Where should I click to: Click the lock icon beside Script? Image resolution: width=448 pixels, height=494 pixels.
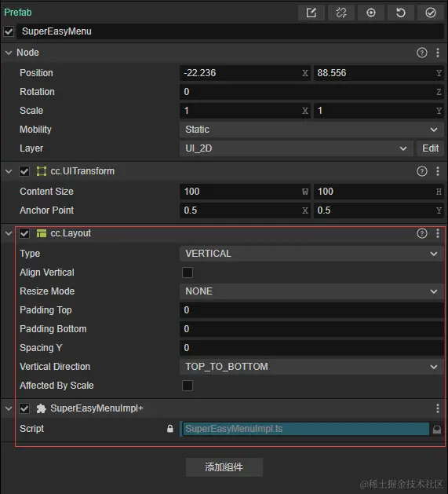click(170, 429)
